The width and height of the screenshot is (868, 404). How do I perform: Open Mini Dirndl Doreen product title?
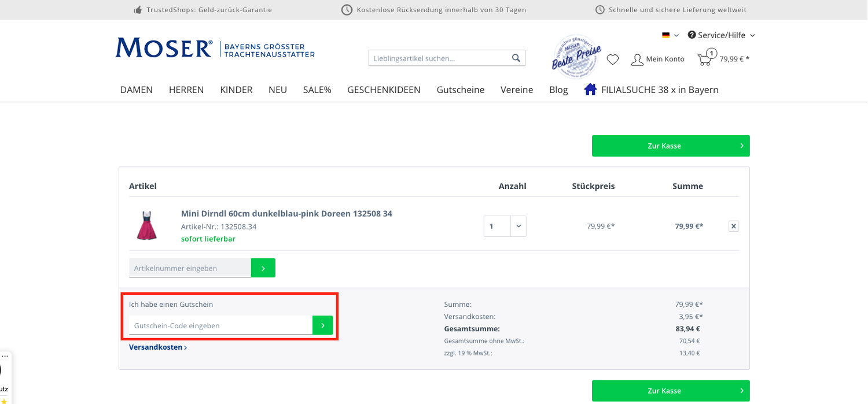point(286,213)
